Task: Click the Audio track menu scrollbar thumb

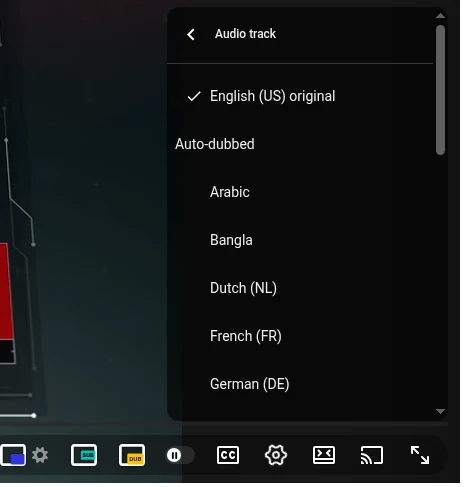Action: (x=440, y=90)
